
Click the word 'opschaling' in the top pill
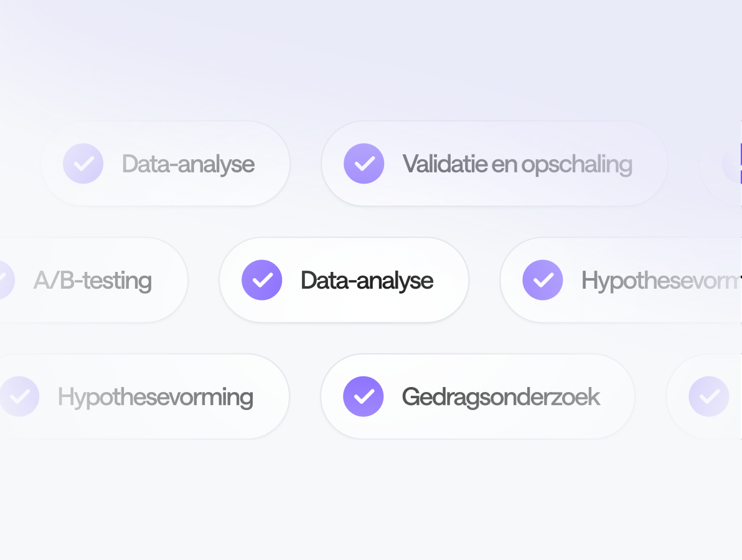point(576,165)
